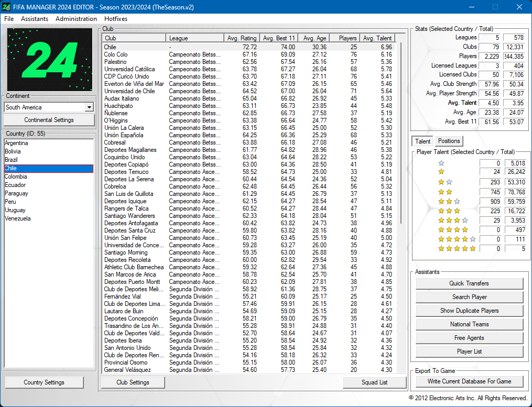Select the Lautaro de Buin club row
Screen dimensions: 532x407
pyautogui.click(x=248, y=311)
